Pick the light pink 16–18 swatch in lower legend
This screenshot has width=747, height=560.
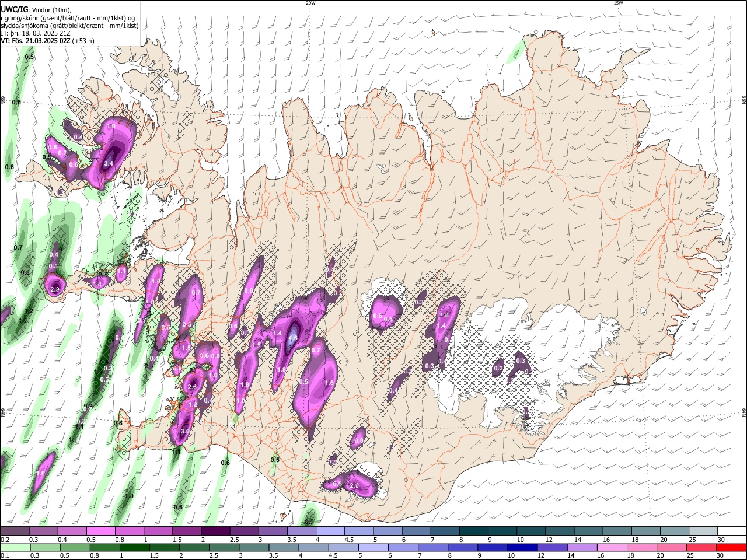pyautogui.click(x=612, y=547)
